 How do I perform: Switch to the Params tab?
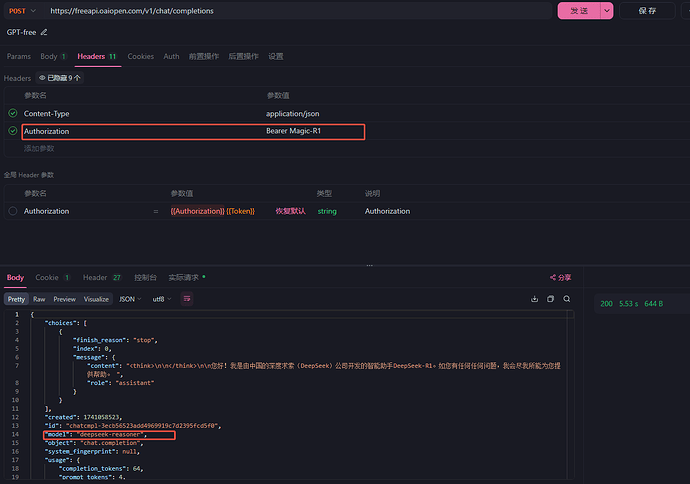19,56
